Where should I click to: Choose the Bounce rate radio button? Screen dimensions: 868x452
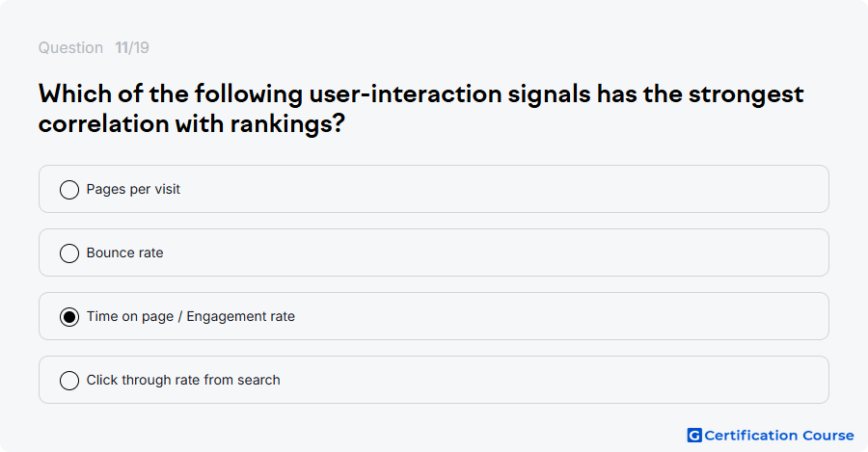coord(69,253)
